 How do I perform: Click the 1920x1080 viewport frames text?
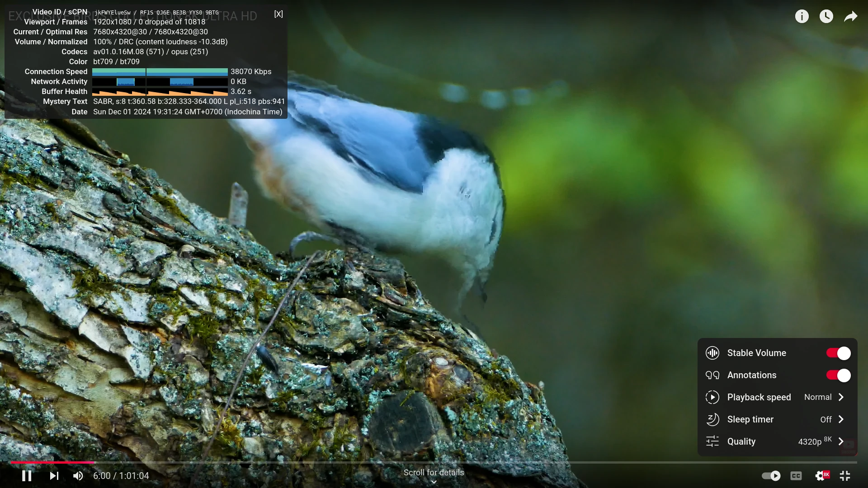tap(149, 22)
